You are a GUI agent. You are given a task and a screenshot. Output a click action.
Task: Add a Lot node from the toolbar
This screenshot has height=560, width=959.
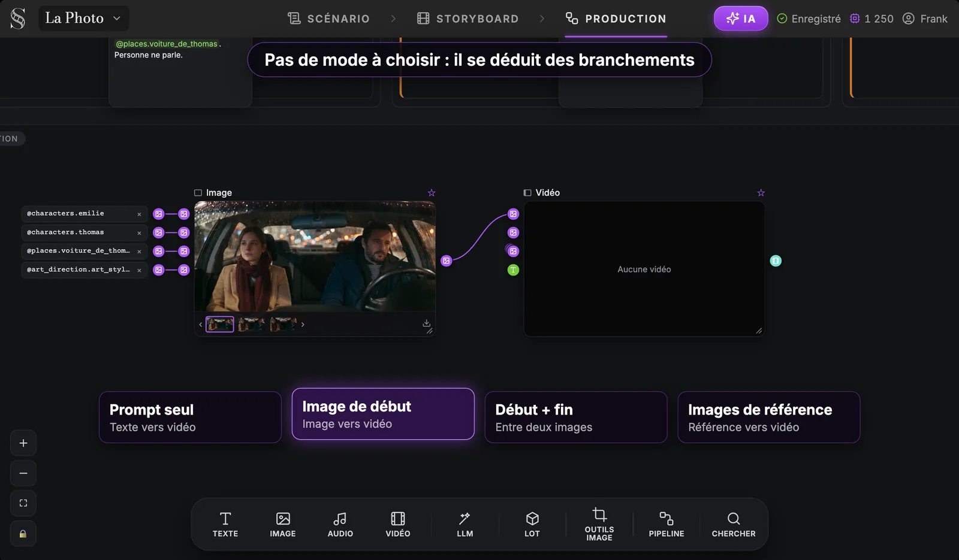[532, 525]
